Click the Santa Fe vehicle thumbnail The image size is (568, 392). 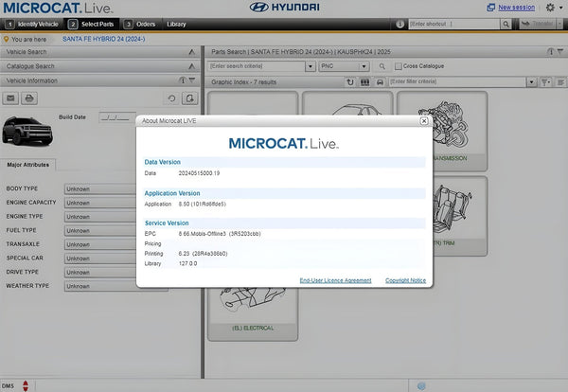27,132
